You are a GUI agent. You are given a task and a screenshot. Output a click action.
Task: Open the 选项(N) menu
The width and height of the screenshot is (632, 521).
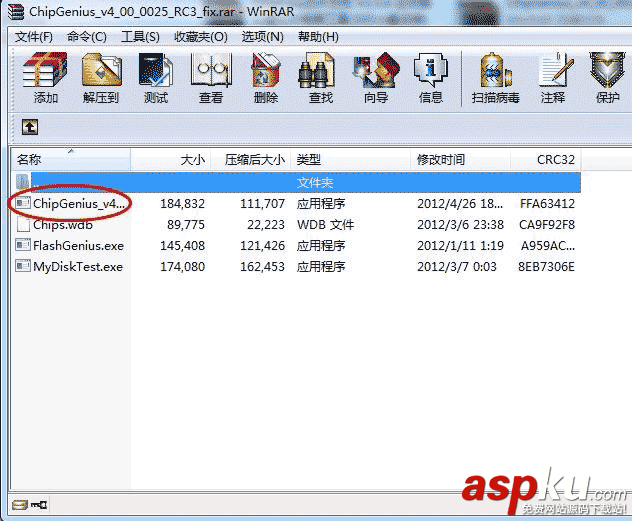click(x=262, y=37)
